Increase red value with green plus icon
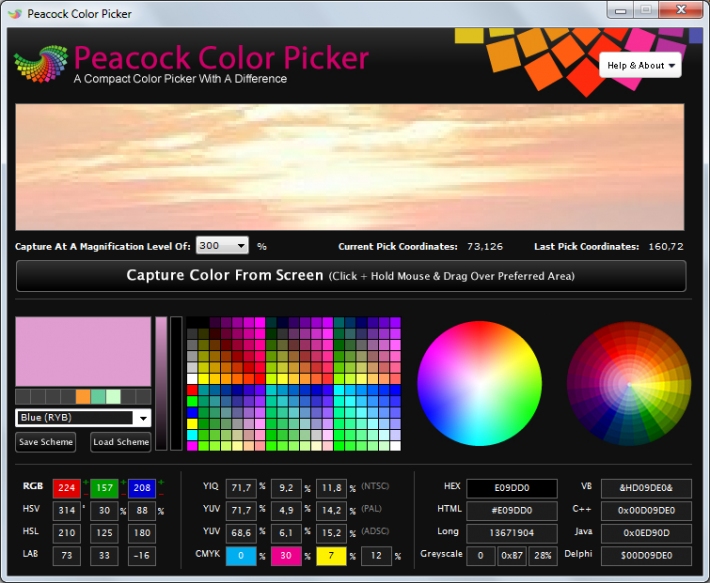The height and width of the screenshot is (583, 710). [86, 483]
